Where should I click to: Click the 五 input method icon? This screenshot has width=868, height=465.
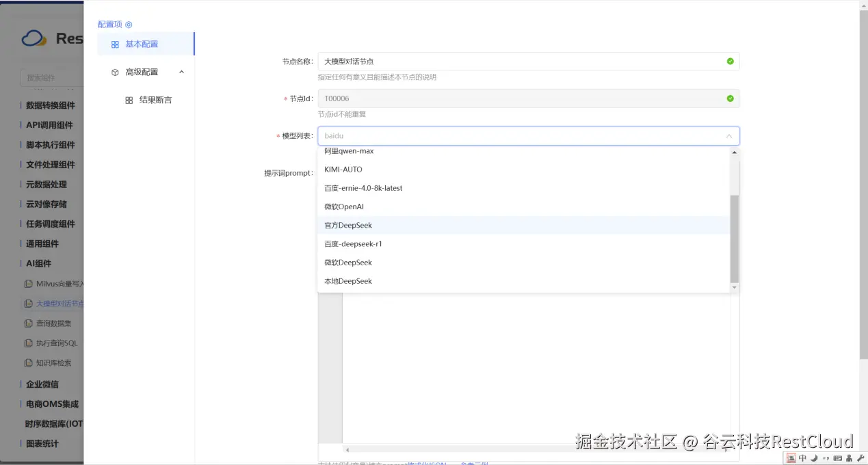point(791,458)
